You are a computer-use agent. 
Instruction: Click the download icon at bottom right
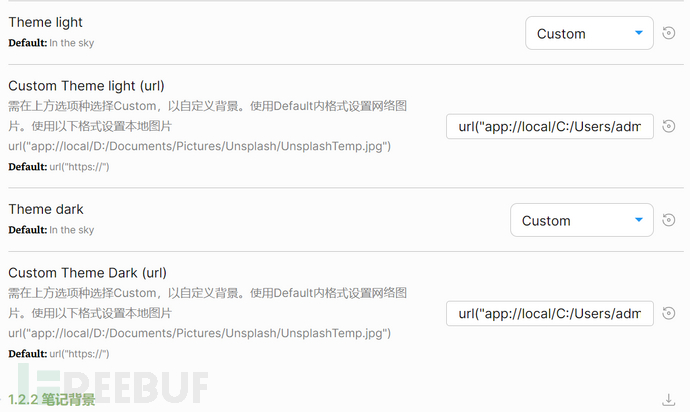tap(668, 398)
